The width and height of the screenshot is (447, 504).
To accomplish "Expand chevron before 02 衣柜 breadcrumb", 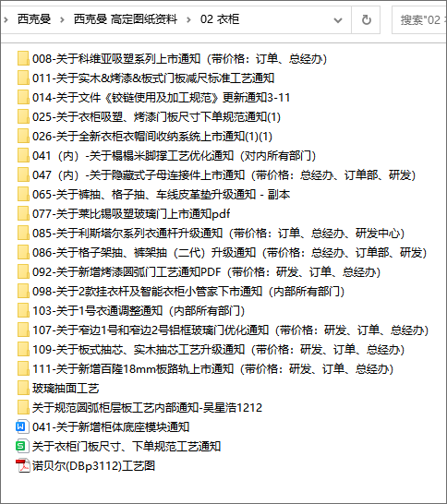I will [188, 20].
